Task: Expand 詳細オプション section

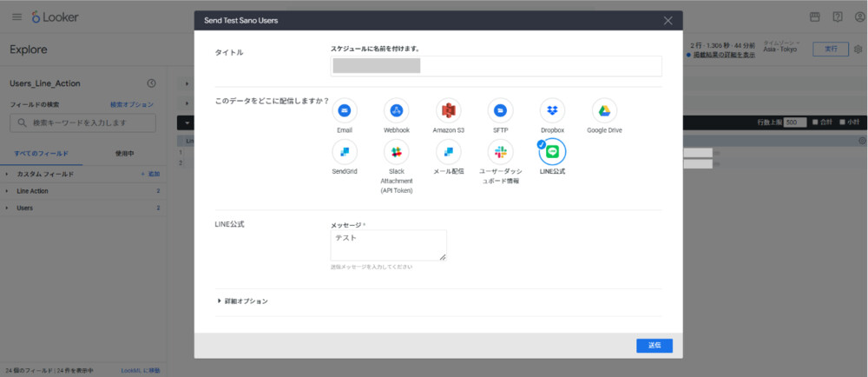Action: point(242,301)
